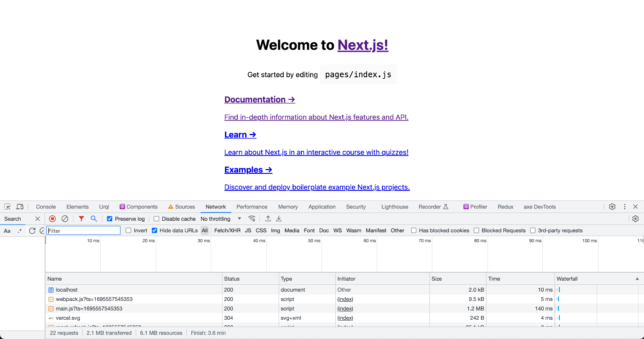Select the inspect element picker icon
644x339 pixels.
pyautogui.click(x=7, y=207)
